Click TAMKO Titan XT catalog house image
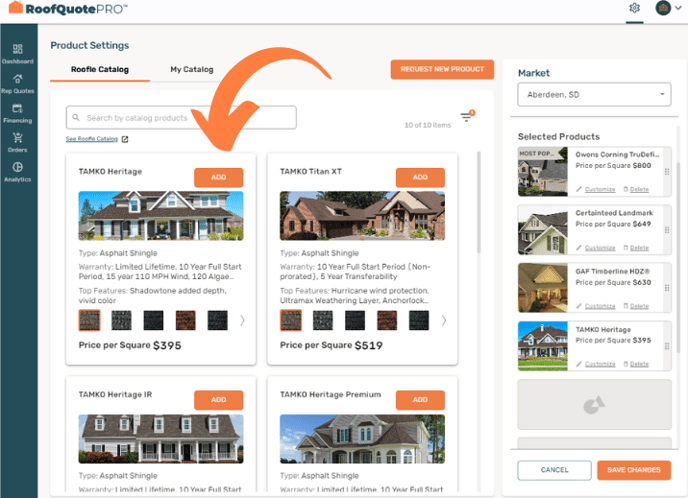This screenshot has width=688, height=498. pyautogui.click(x=362, y=216)
